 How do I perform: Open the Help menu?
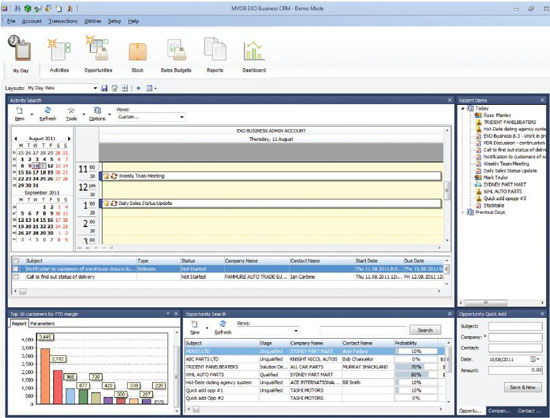(133, 21)
